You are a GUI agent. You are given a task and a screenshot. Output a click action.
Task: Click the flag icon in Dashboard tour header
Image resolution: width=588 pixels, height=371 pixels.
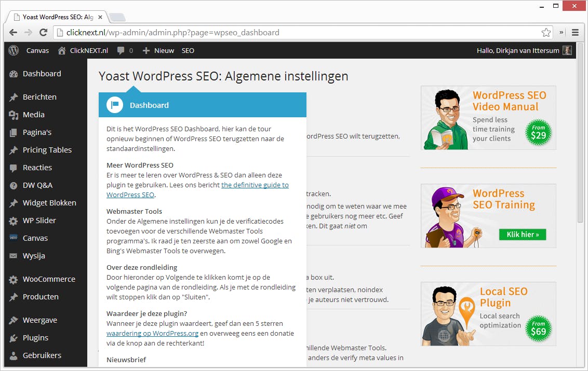coord(115,105)
